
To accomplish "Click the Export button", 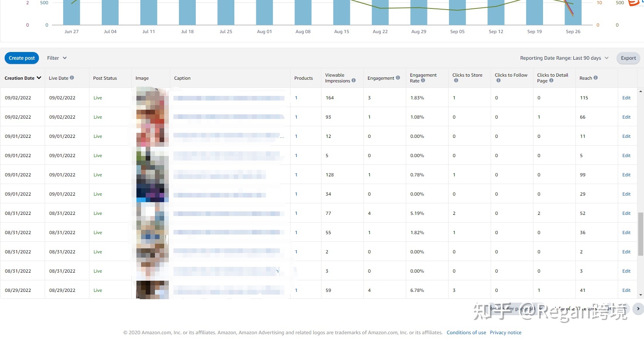I will (628, 58).
